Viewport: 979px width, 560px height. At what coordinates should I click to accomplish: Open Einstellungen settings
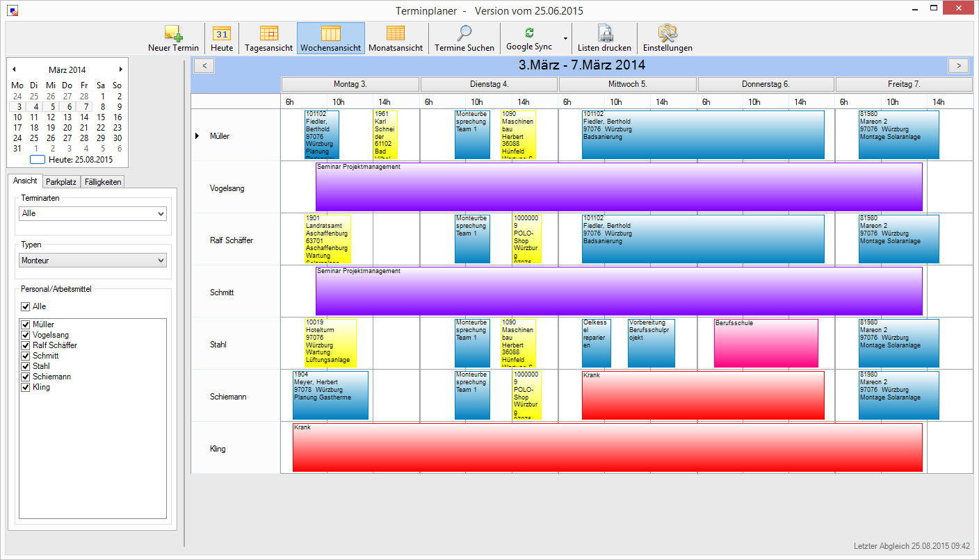coord(667,38)
